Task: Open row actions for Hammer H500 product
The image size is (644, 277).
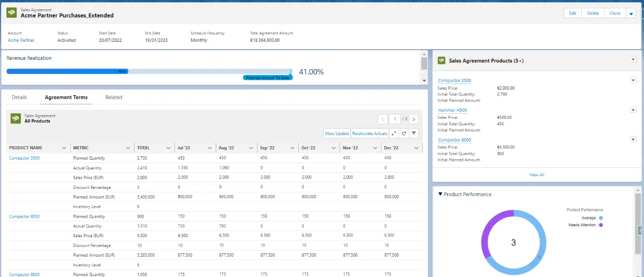Action: [633, 110]
